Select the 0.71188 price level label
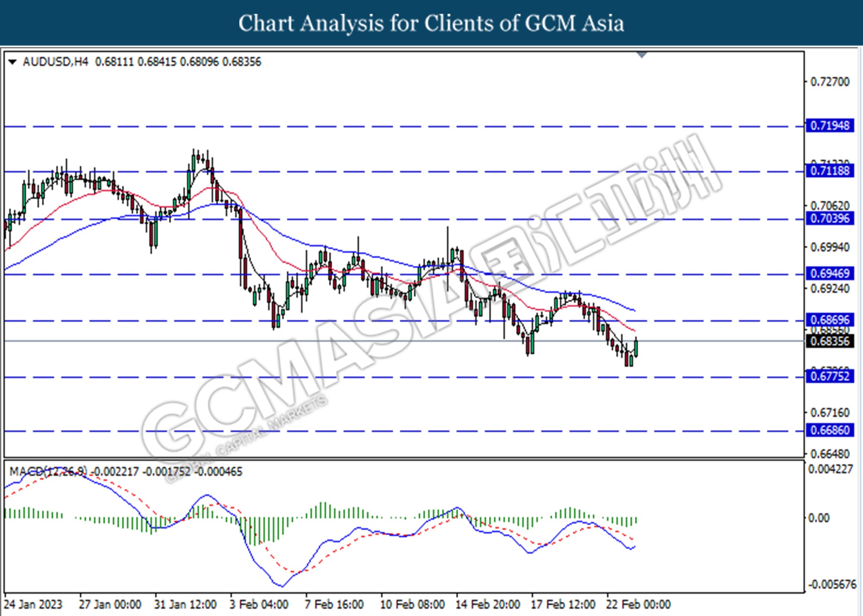 pos(830,170)
